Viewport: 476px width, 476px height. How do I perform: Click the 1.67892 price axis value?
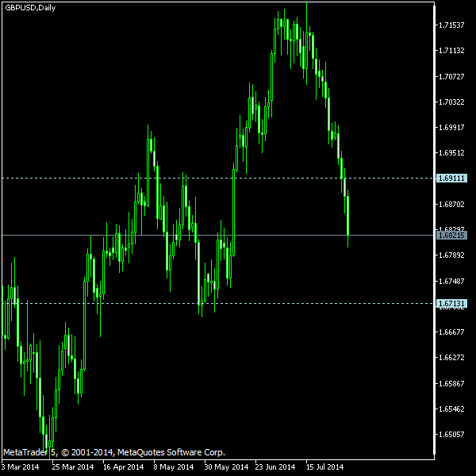451,255
